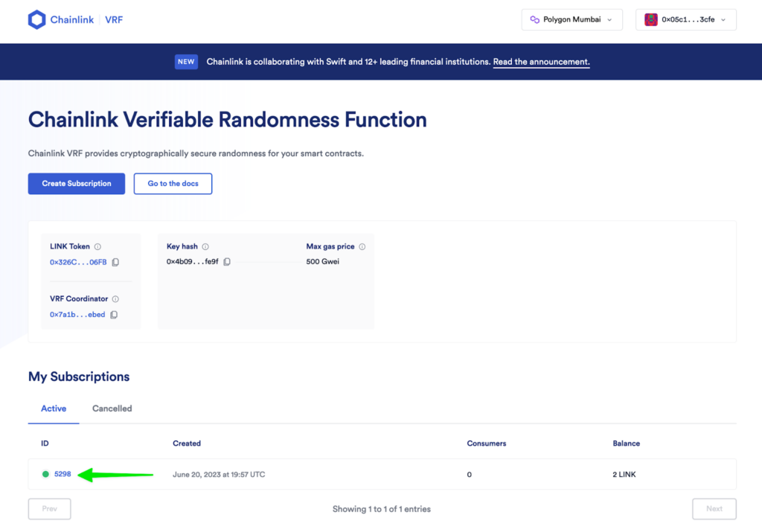Viewport: 762px width, 532px height.
Task: Open the VRF documentation via Go to the docs
Action: click(173, 183)
